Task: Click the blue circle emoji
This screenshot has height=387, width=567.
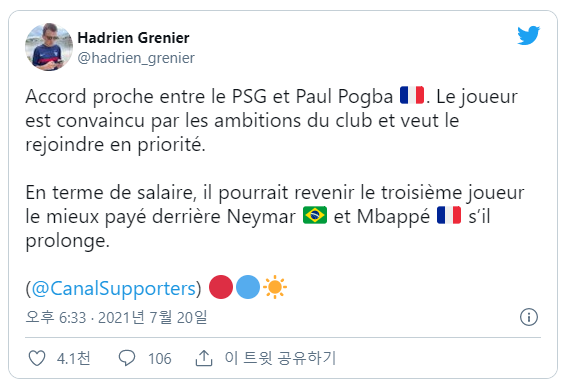Action: 248,287
